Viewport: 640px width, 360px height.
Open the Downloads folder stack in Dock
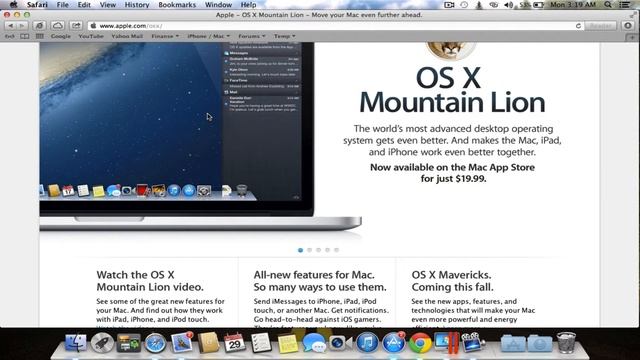click(540, 343)
